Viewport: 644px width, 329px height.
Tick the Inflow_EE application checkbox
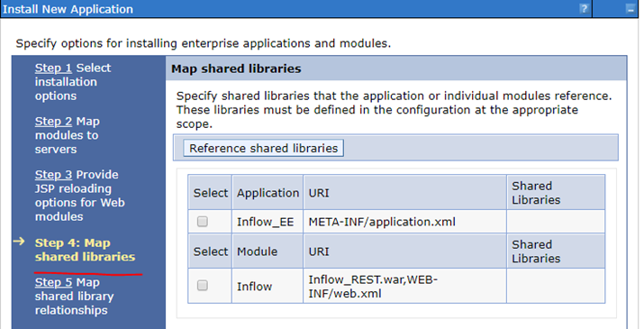point(202,222)
